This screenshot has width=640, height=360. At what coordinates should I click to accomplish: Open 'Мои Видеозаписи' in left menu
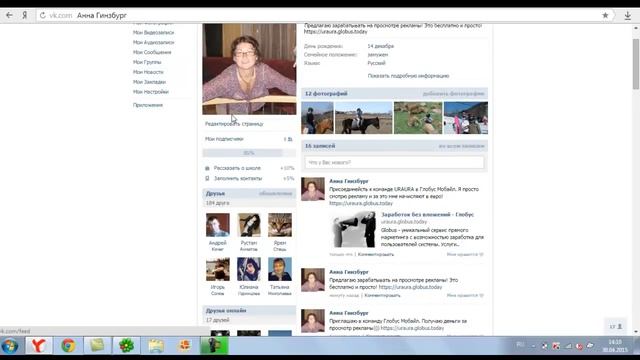click(153, 33)
